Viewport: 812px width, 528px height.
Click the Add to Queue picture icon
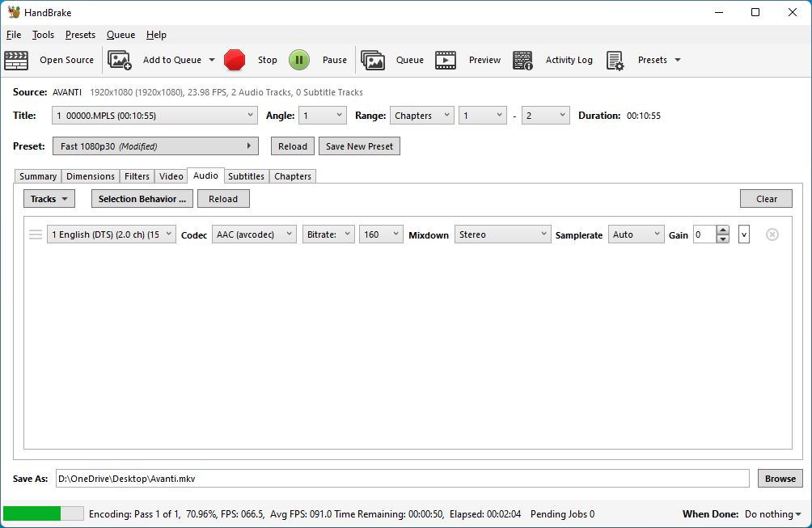[x=119, y=60]
